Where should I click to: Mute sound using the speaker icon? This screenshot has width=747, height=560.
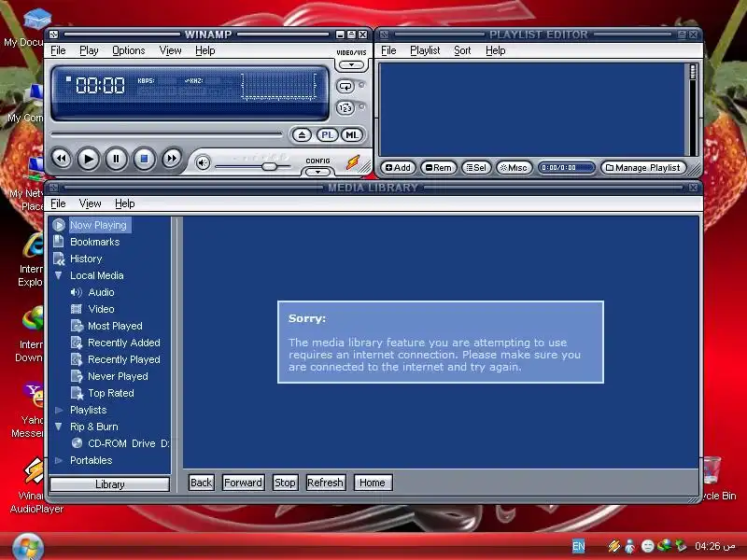click(x=203, y=162)
